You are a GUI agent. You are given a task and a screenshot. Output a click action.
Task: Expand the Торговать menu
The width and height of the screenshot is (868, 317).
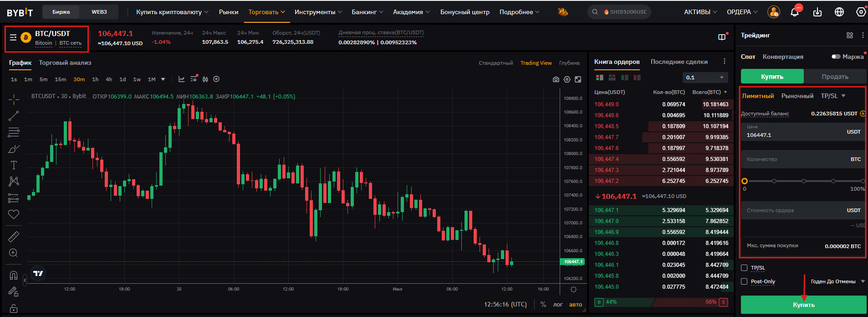pos(266,12)
